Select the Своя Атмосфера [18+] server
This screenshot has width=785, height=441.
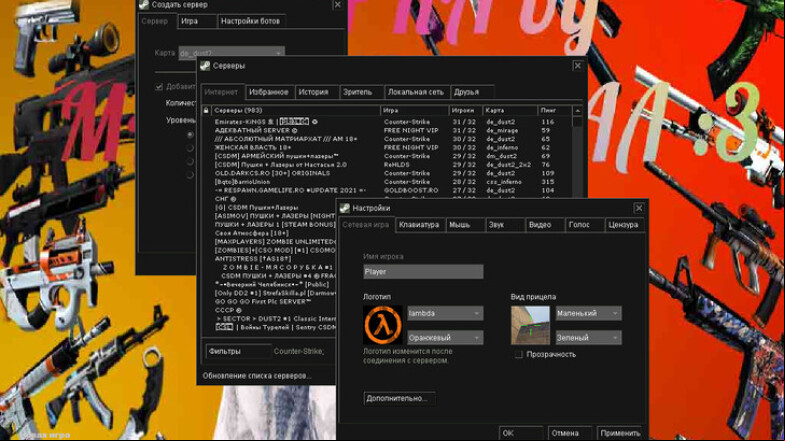(269, 233)
